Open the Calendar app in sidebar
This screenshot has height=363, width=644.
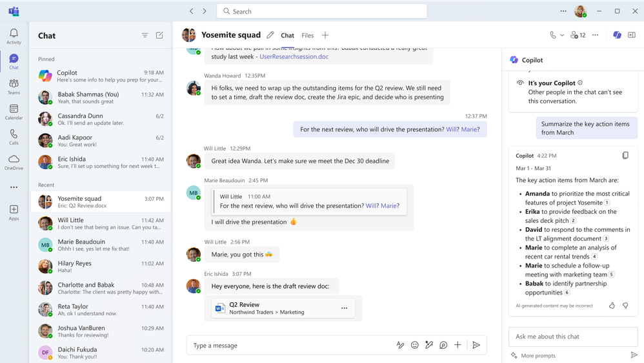point(14,112)
